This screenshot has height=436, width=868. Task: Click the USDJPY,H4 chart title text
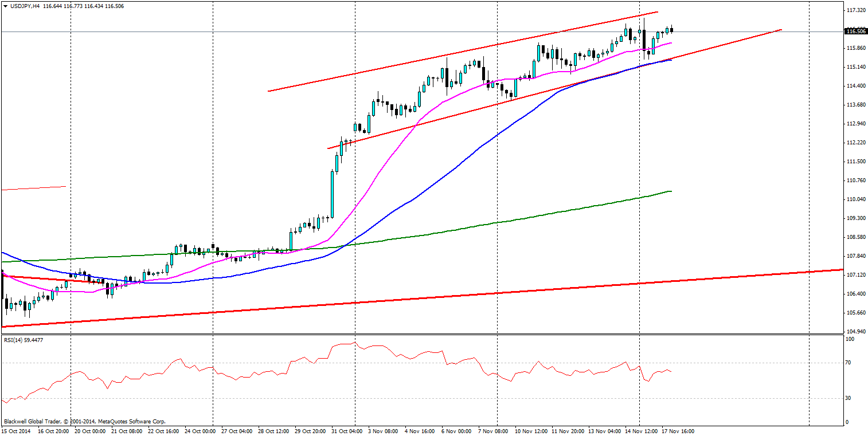tap(24, 6)
